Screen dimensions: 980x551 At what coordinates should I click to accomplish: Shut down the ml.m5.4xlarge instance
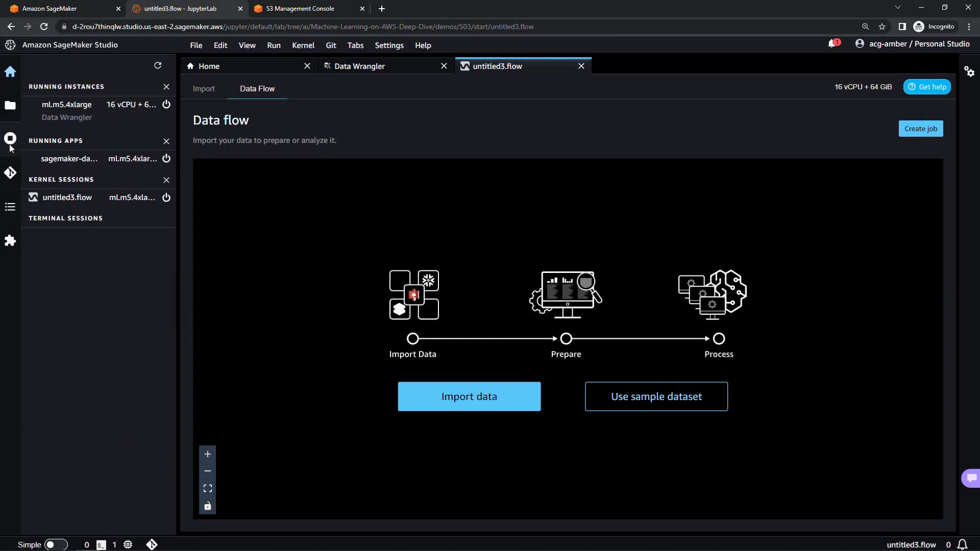coord(166,105)
